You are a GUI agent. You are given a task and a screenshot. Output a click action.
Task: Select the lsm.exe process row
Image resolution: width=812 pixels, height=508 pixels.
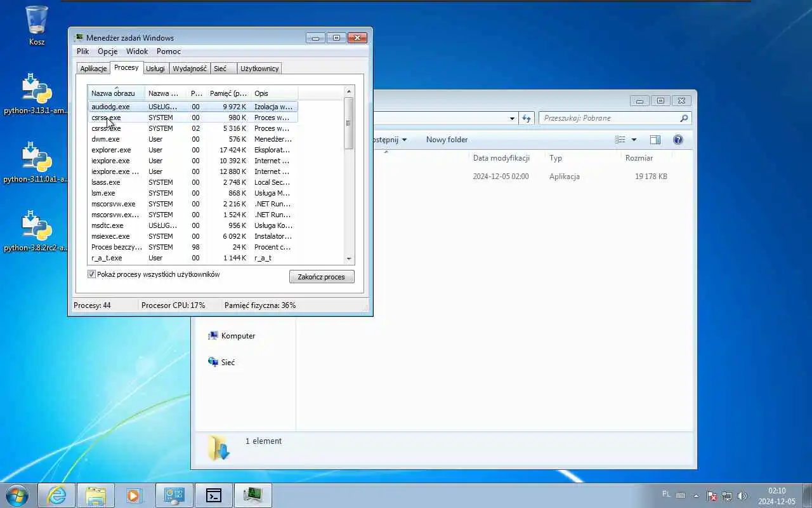[193, 193]
